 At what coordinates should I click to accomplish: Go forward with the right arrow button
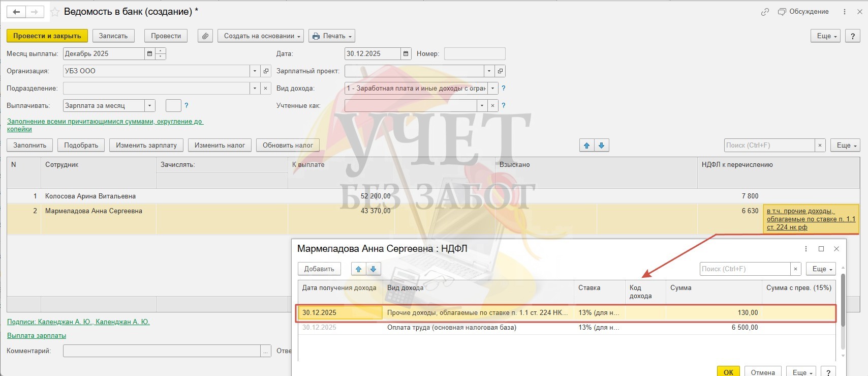tap(35, 12)
